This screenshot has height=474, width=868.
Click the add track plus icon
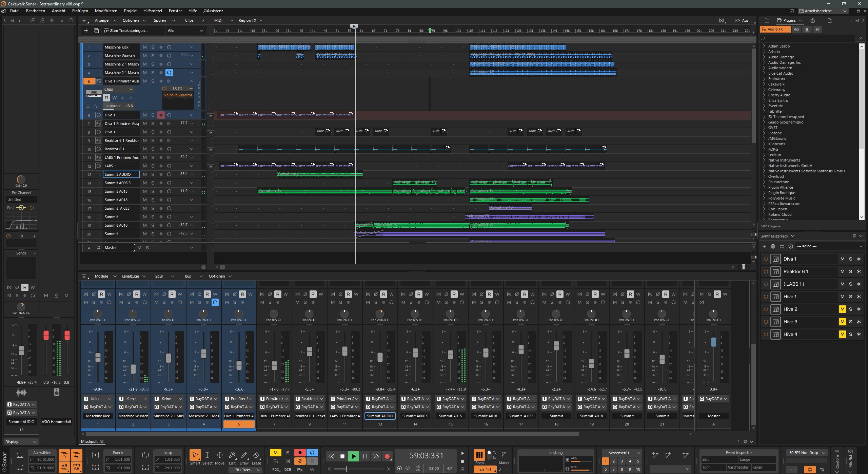pyautogui.click(x=86, y=31)
